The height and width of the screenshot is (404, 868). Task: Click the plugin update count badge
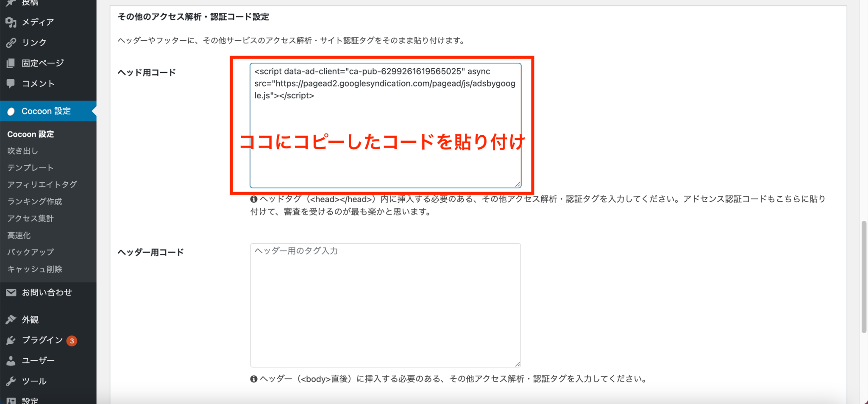pyautogui.click(x=71, y=340)
